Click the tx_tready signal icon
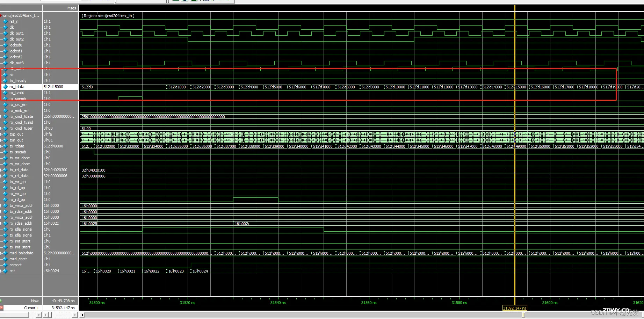 click(5, 81)
